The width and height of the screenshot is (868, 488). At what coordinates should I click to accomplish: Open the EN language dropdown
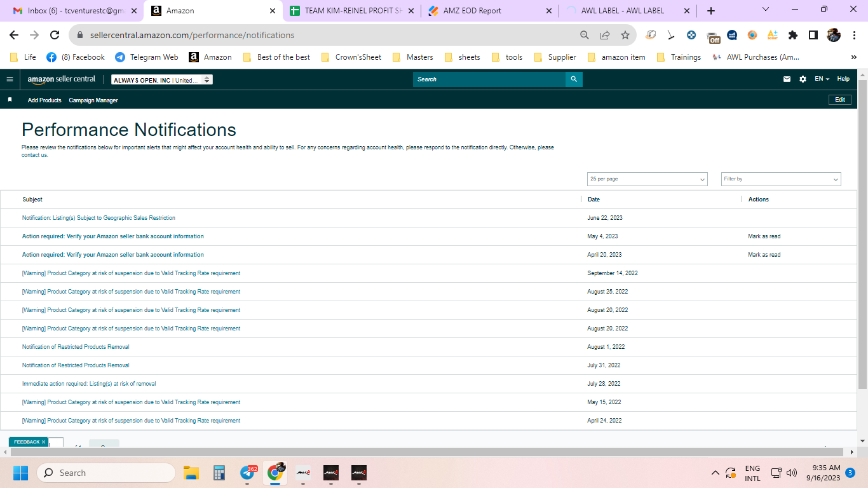pyautogui.click(x=822, y=79)
